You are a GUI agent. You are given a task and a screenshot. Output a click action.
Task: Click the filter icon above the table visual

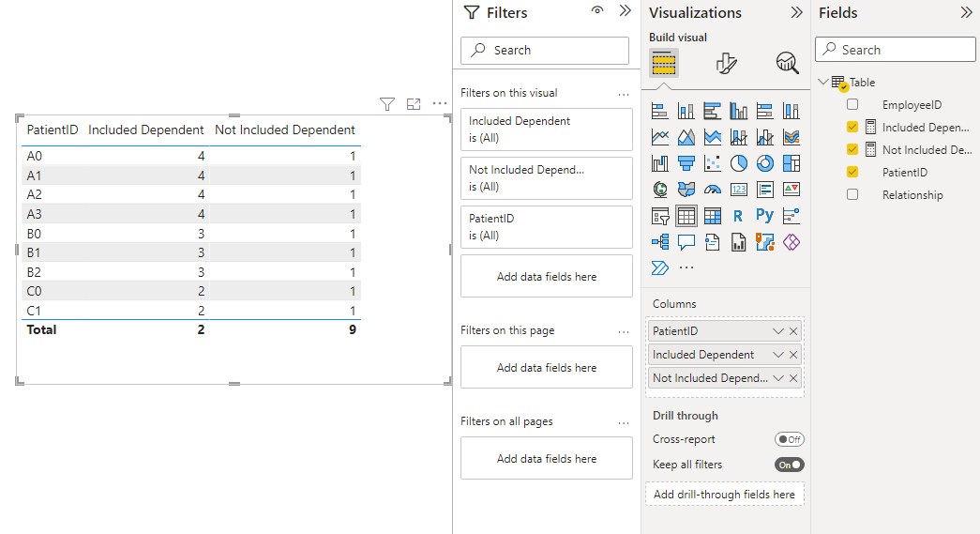[x=387, y=104]
